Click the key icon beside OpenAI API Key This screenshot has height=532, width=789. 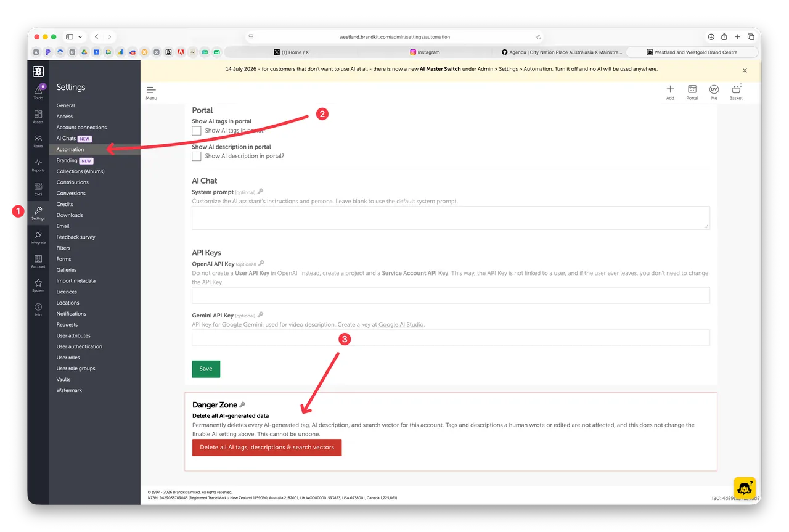(261, 263)
